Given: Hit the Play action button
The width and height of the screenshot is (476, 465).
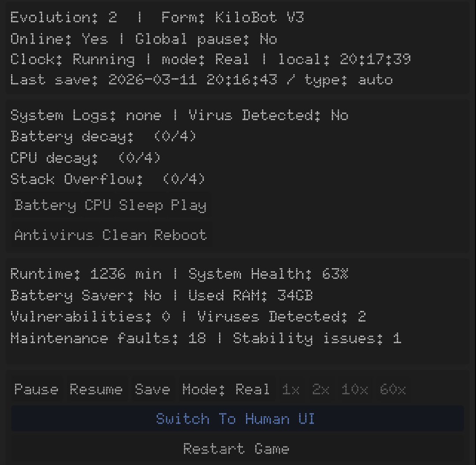Looking at the screenshot, I should [x=189, y=206].
